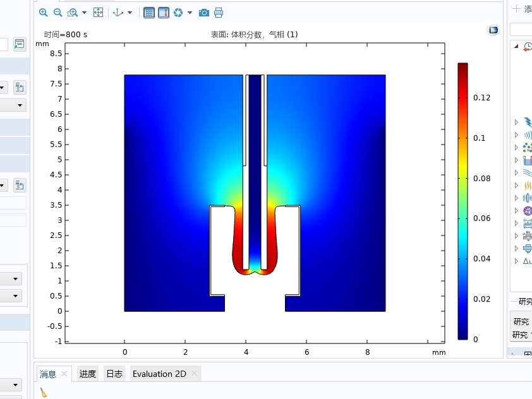Click the plus add icon in right panel
532x399 pixels.
coord(516,9)
